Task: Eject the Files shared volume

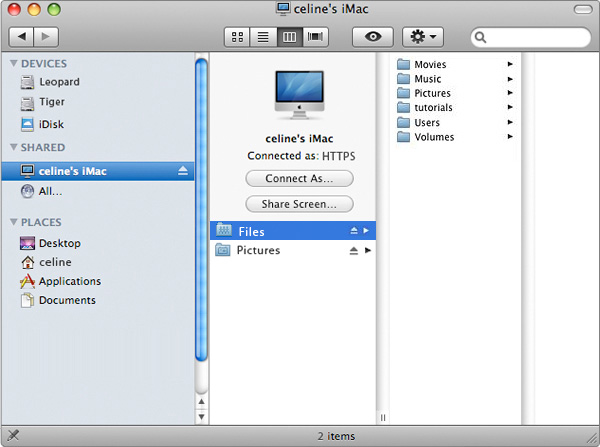Action: coord(354,231)
